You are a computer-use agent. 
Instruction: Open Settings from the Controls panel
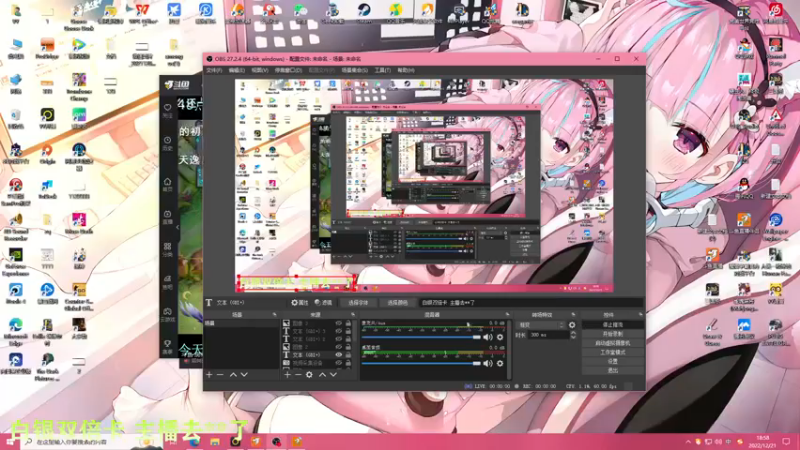(x=613, y=361)
